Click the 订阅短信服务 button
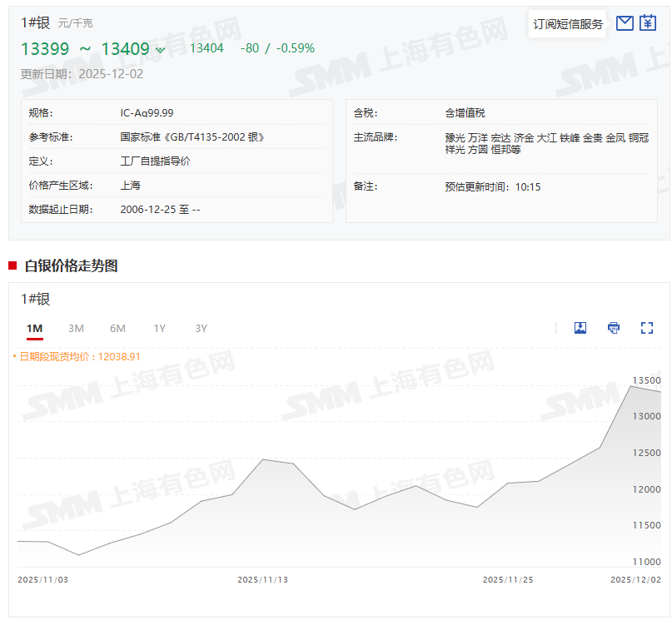This screenshot has width=672, height=625. click(x=568, y=24)
